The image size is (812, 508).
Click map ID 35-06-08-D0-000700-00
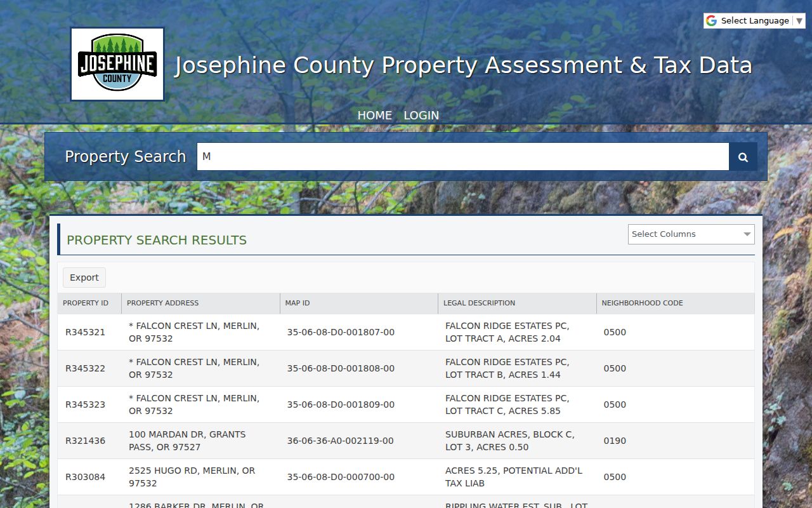pyautogui.click(x=341, y=477)
